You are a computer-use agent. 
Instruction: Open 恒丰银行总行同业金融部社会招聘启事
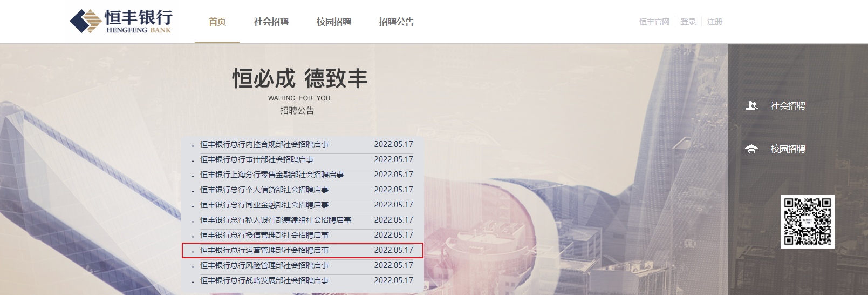[x=264, y=205]
